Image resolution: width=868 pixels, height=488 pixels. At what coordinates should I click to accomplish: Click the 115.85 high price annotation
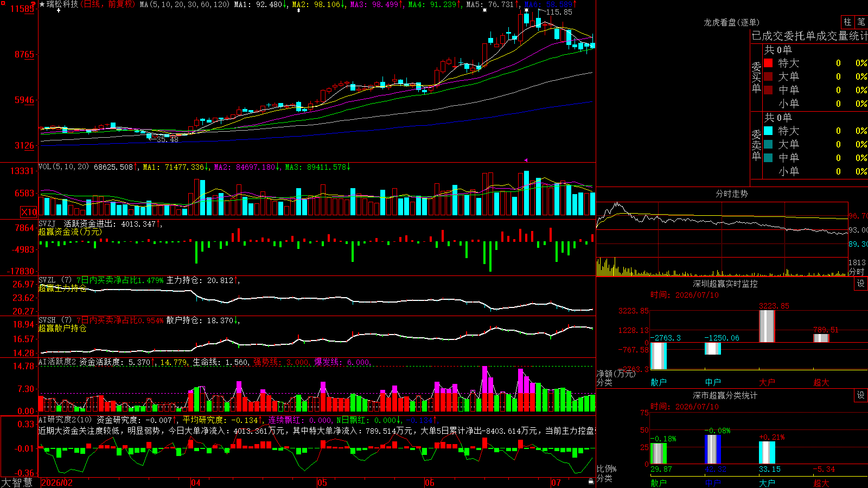coord(559,12)
